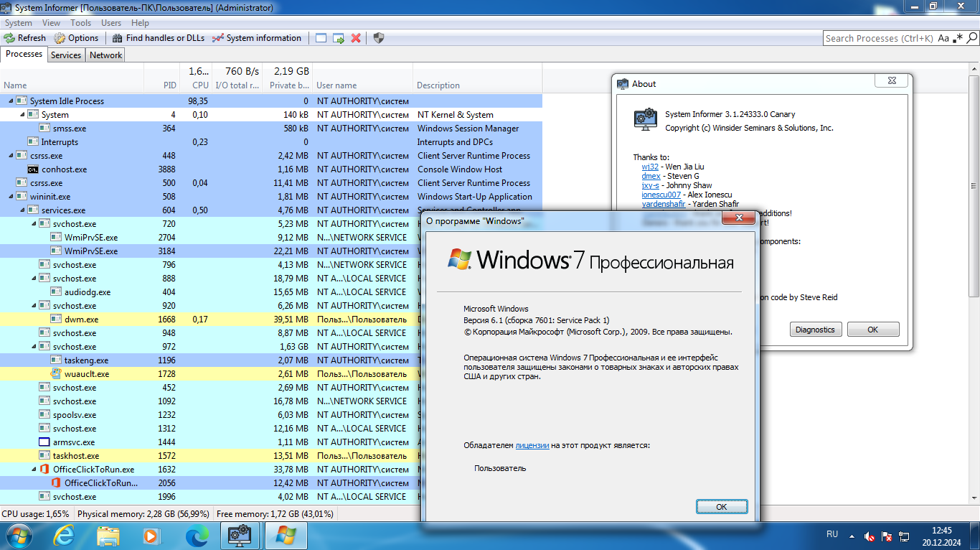
Task: Open Find handles or DLLs
Action: pos(158,38)
